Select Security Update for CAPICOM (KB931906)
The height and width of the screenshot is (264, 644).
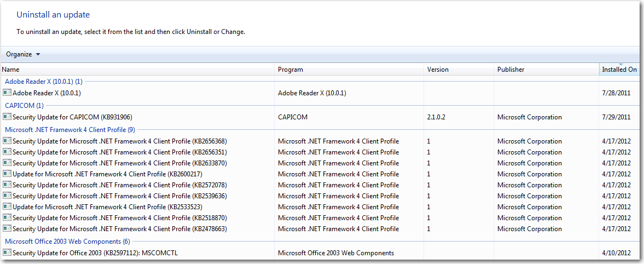[x=72, y=117]
